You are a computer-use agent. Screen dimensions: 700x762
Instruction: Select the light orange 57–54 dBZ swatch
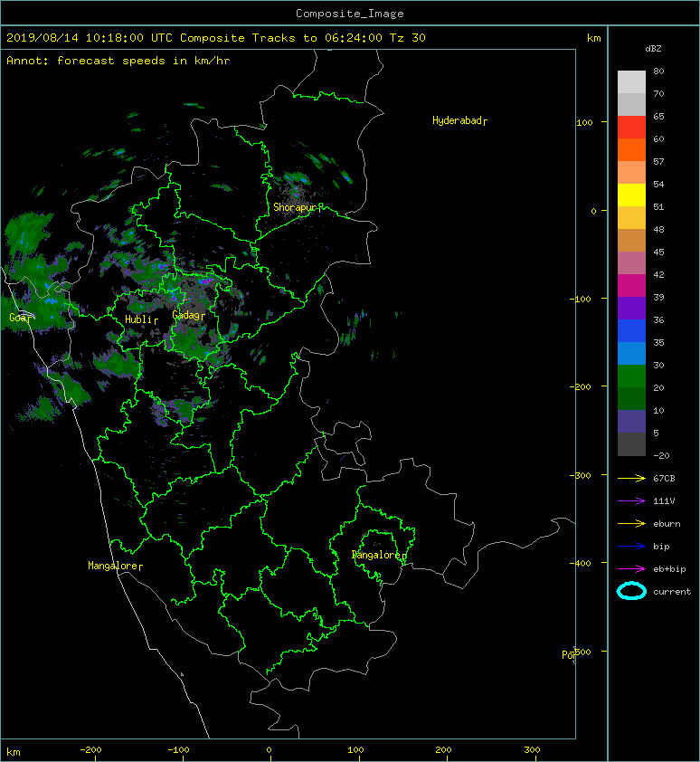[x=631, y=172]
